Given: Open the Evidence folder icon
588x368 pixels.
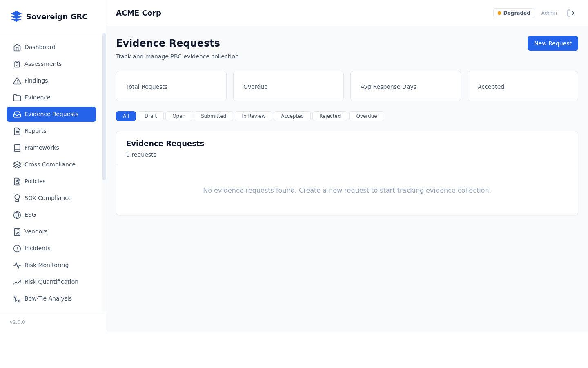Looking at the screenshot, I should click(17, 97).
